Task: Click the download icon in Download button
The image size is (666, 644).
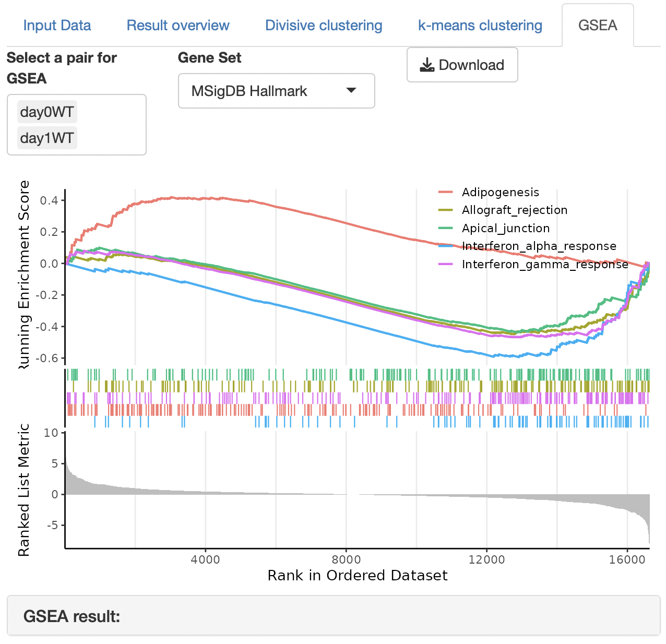Action: coord(427,65)
